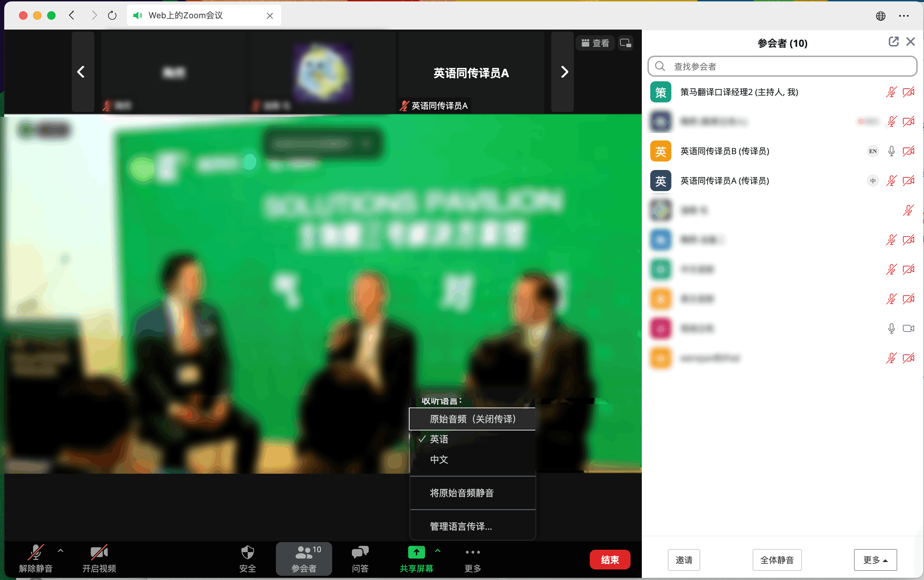This screenshot has height=580, width=924.
Task: Toggle 英语同传译员A muted microphone icon
Action: pyautogui.click(x=891, y=181)
